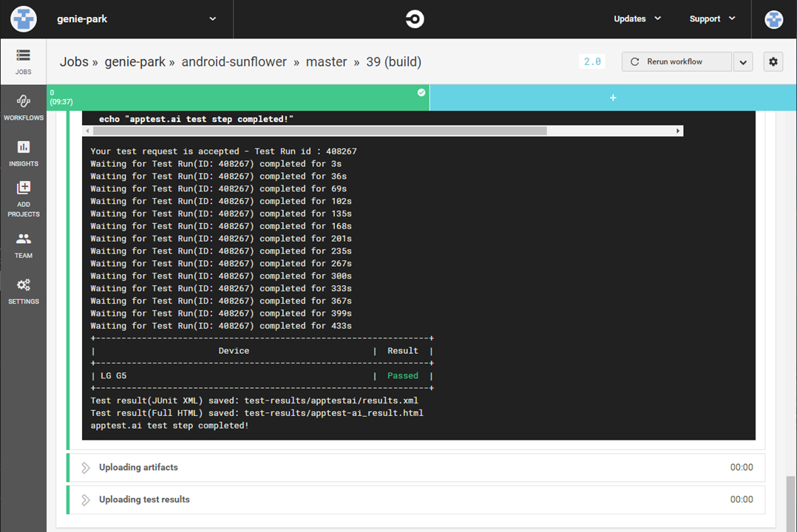This screenshot has width=797, height=532.
Task: Click the log line 'completed for 367s'
Action: point(221,301)
